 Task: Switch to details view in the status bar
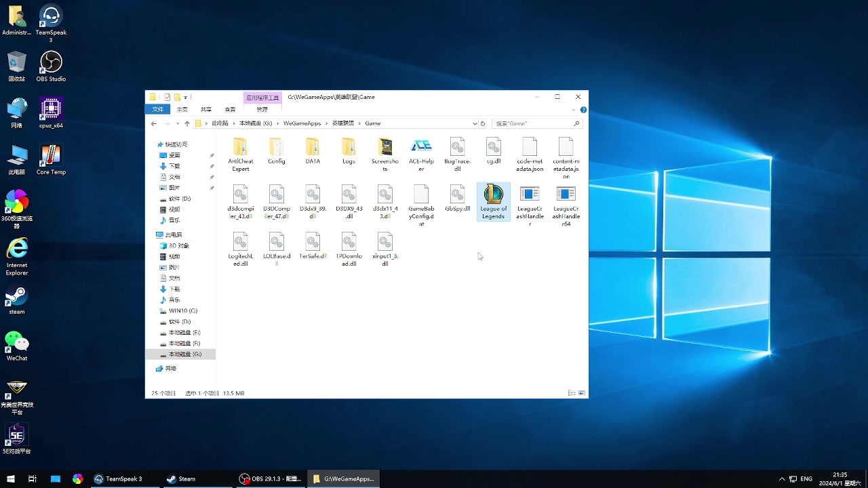[572, 393]
